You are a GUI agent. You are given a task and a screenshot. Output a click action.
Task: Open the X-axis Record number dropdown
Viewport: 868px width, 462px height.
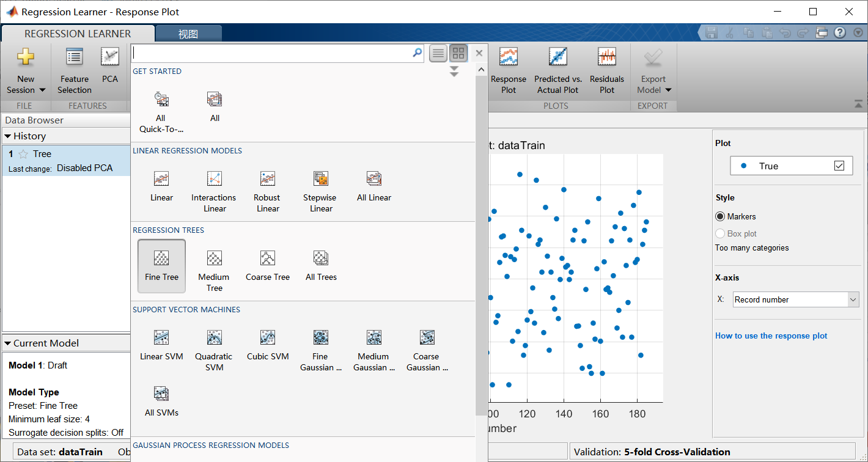[853, 299]
